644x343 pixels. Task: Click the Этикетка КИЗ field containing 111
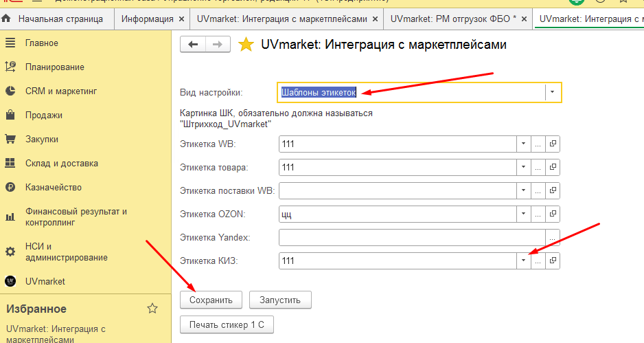click(397, 261)
